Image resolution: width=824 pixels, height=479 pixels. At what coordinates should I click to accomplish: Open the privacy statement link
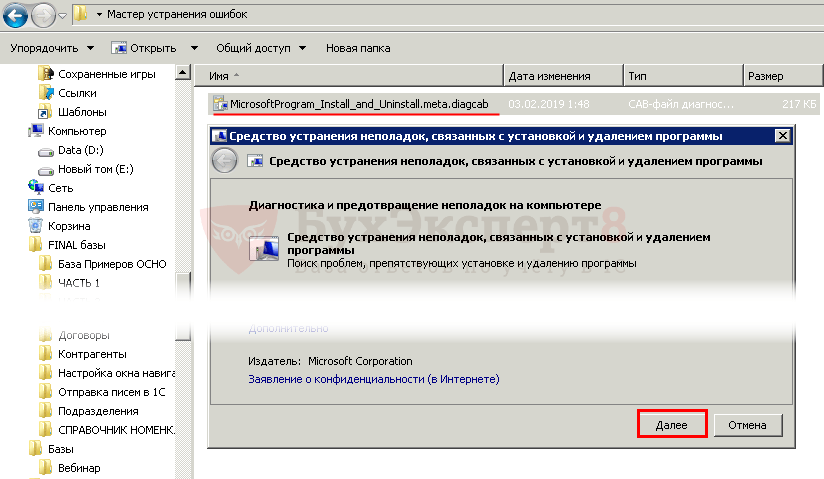click(373, 380)
